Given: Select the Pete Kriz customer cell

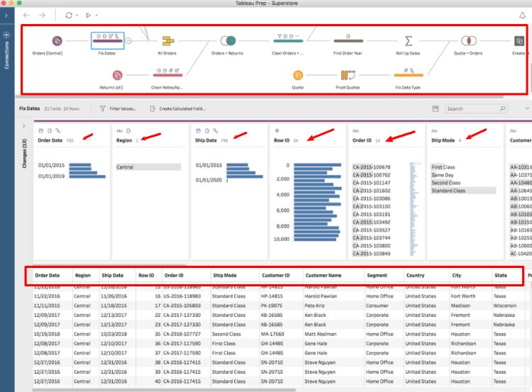Looking at the screenshot, I should (314, 306).
